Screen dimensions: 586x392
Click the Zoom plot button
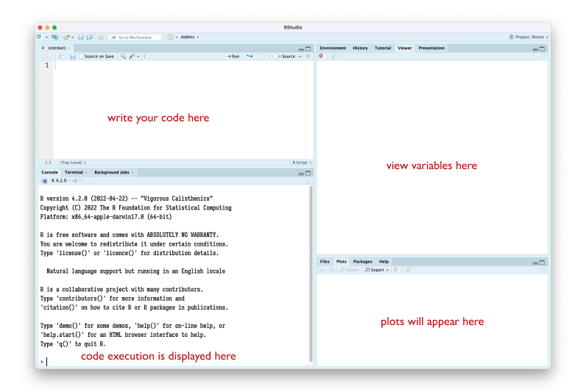click(349, 270)
